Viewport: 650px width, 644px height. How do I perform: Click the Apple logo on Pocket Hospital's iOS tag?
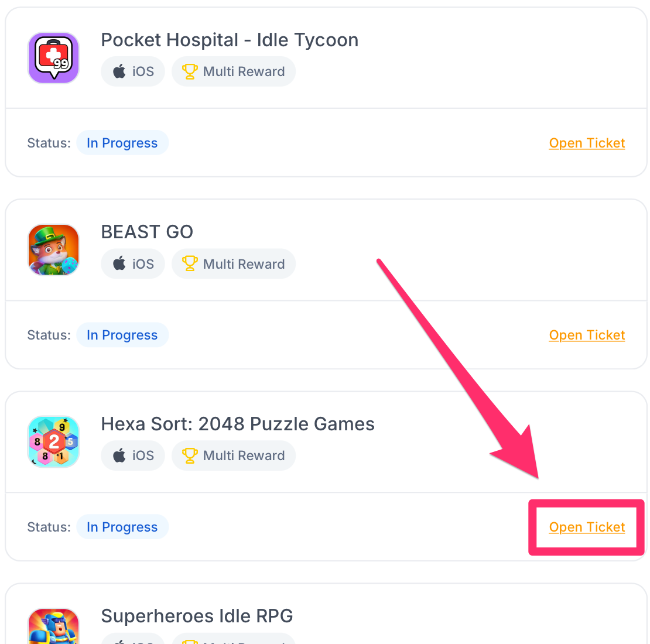pyautogui.click(x=119, y=71)
